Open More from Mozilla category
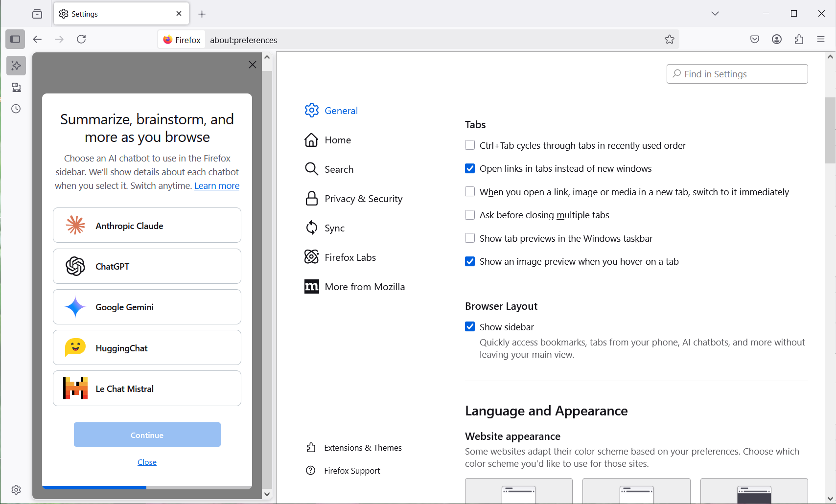This screenshot has height=504, width=836. [x=355, y=287]
